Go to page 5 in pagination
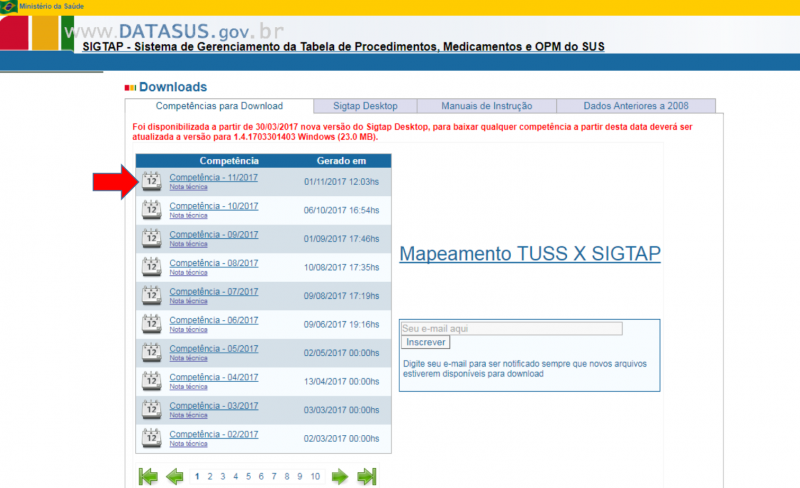The width and height of the screenshot is (800, 488). click(248, 476)
